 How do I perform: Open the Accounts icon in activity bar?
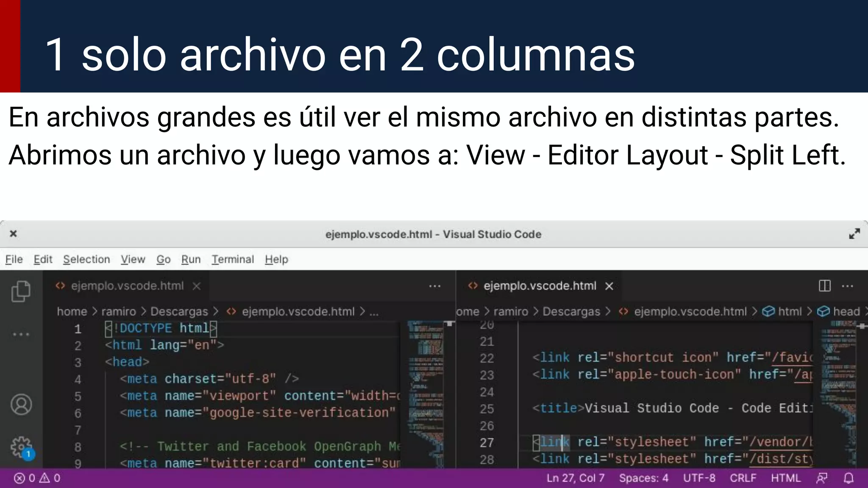[21, 405]
